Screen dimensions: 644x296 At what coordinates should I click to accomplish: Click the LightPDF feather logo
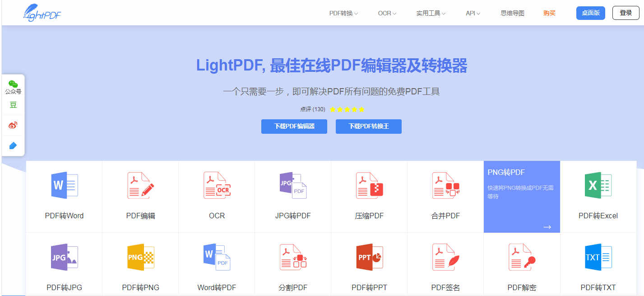coord(42,13)
